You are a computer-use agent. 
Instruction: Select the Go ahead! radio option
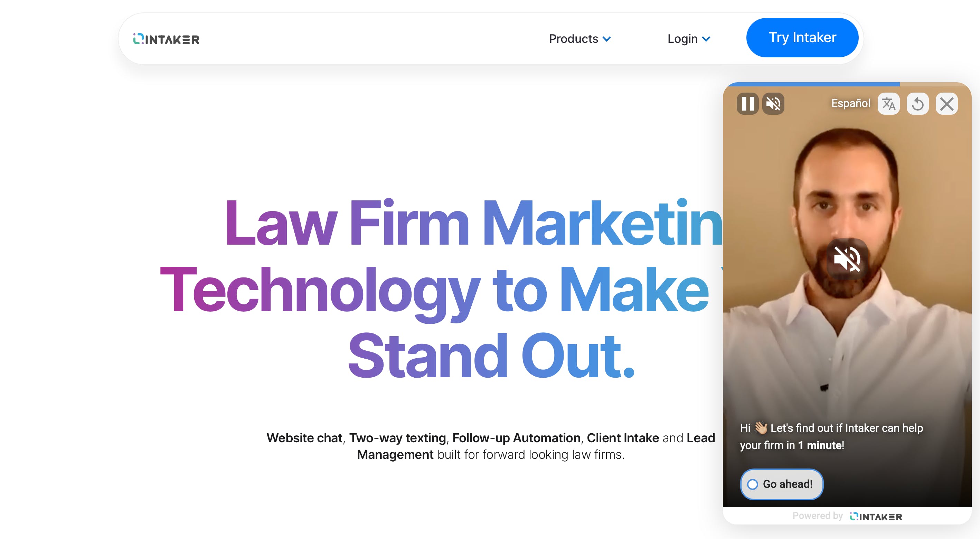pyautogui.click(x=781, y=484)
